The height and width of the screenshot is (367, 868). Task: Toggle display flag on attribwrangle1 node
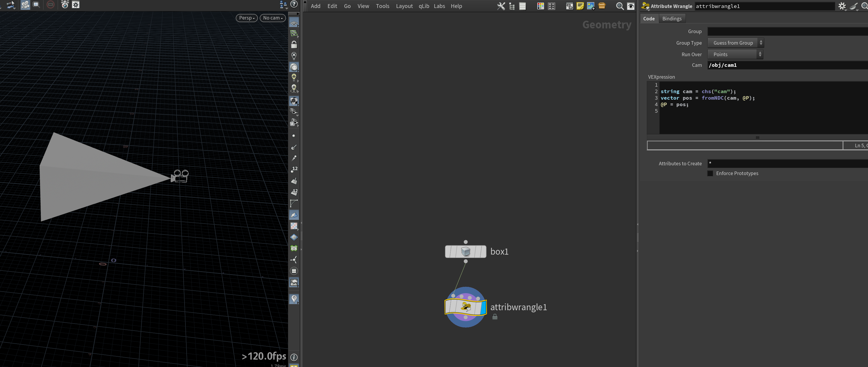pos(483,307)
